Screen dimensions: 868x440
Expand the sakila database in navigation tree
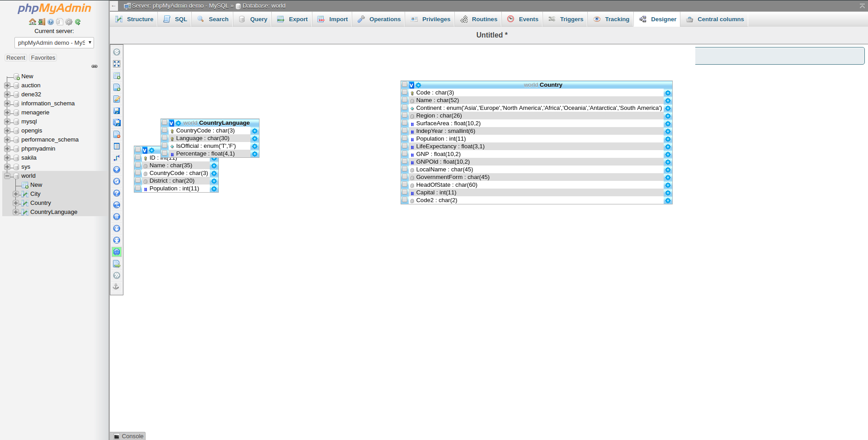[7, 157]
